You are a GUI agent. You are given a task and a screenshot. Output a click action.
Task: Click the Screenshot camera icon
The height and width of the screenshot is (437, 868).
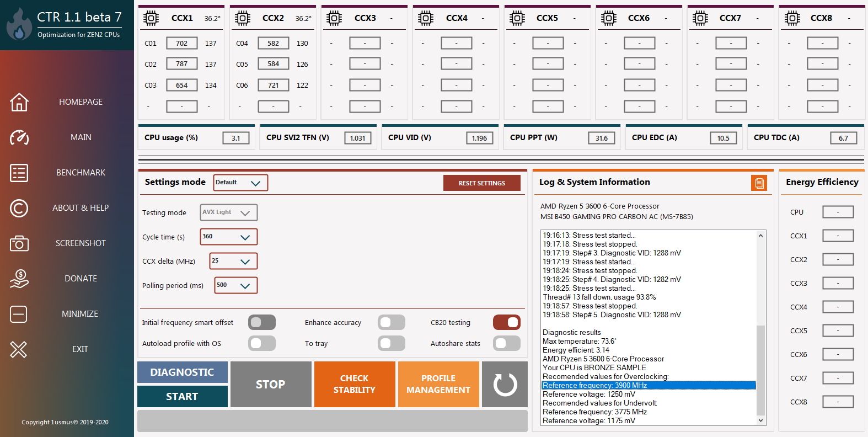pyautogui.click(x=19, y=243)
